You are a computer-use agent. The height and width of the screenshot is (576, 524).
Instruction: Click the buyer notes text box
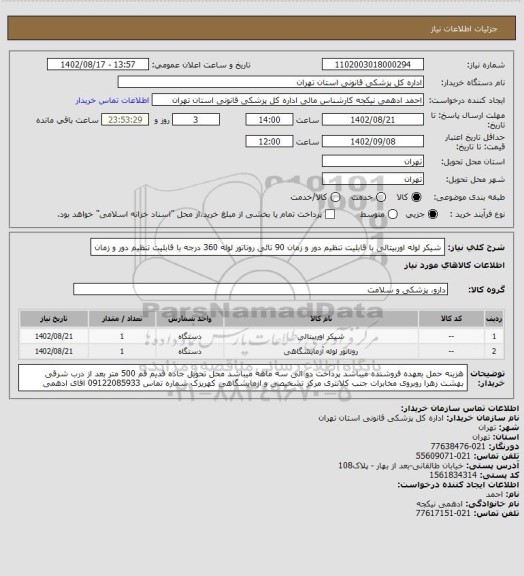pyautogui.click(x=243, y=378)
